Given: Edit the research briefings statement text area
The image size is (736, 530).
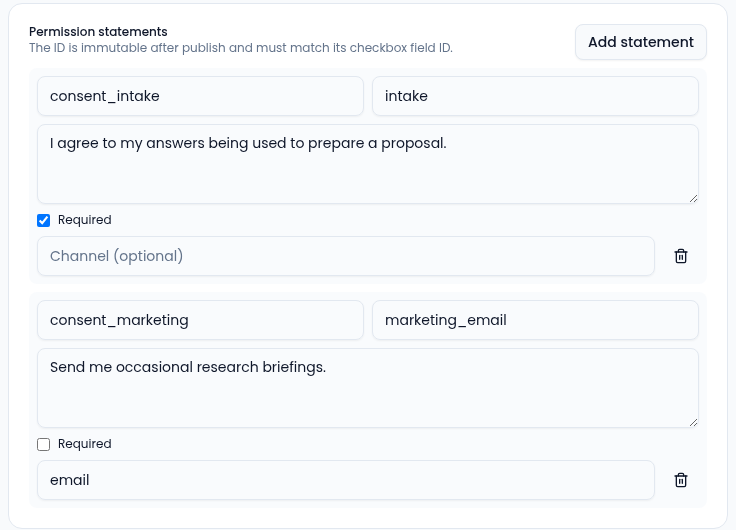Looking at the screenshot, I should click(368, 388).
